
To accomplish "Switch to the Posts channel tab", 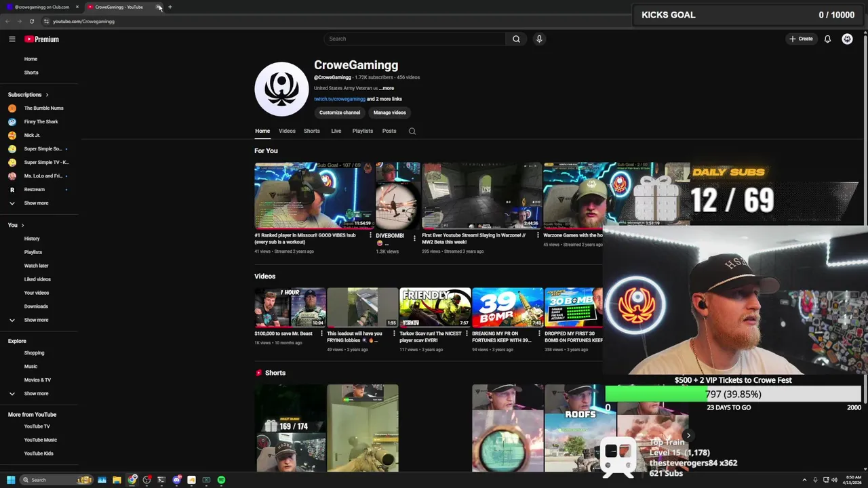I will click(x=389, y=131).
